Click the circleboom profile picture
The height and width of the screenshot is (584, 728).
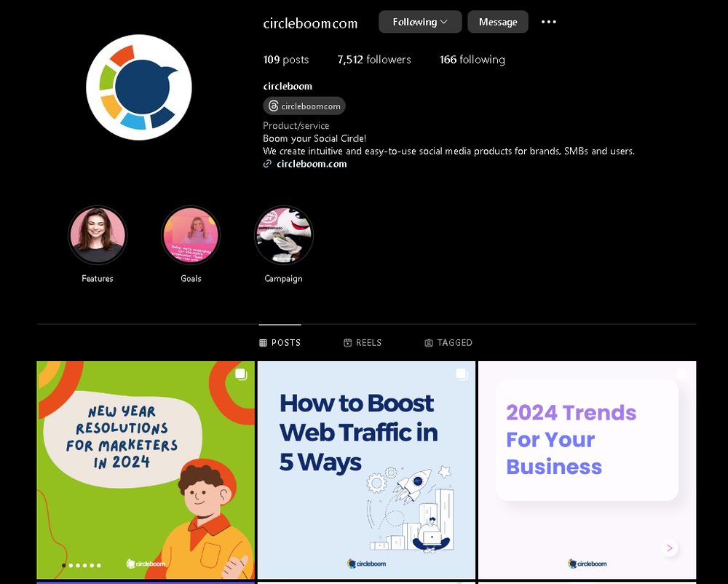click(139, 87)
